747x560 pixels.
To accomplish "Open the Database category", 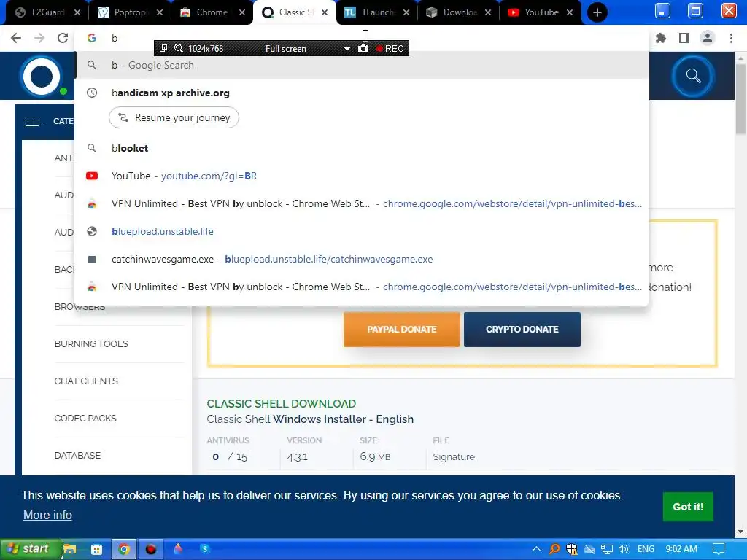I will pos(77,455).
